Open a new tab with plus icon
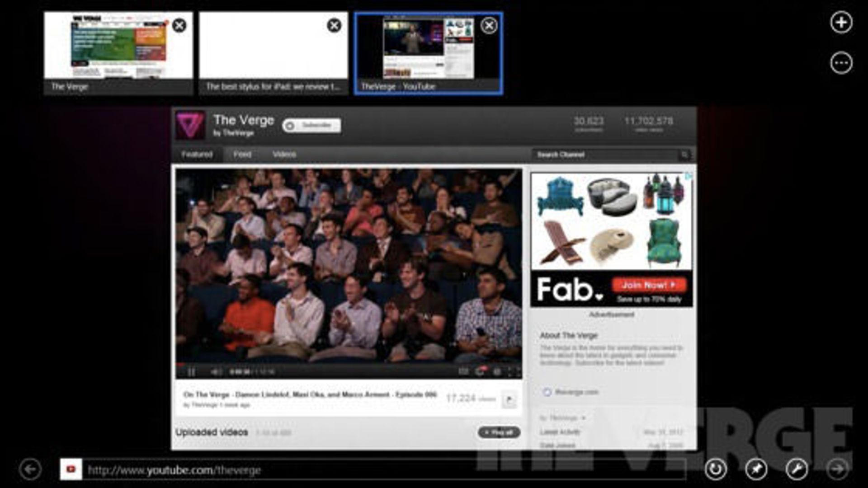 pyautogui.click(x=841, y=23)
